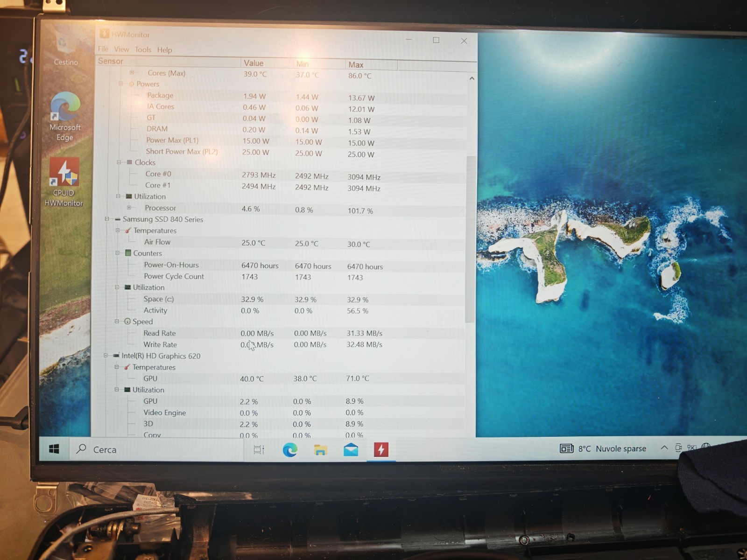
Task: Open the 8°C Nuvole sparse weather widget
Action: click(603, 448)
